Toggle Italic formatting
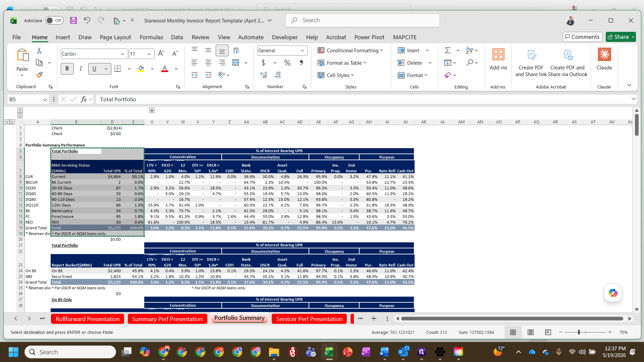 pos(81,69)
